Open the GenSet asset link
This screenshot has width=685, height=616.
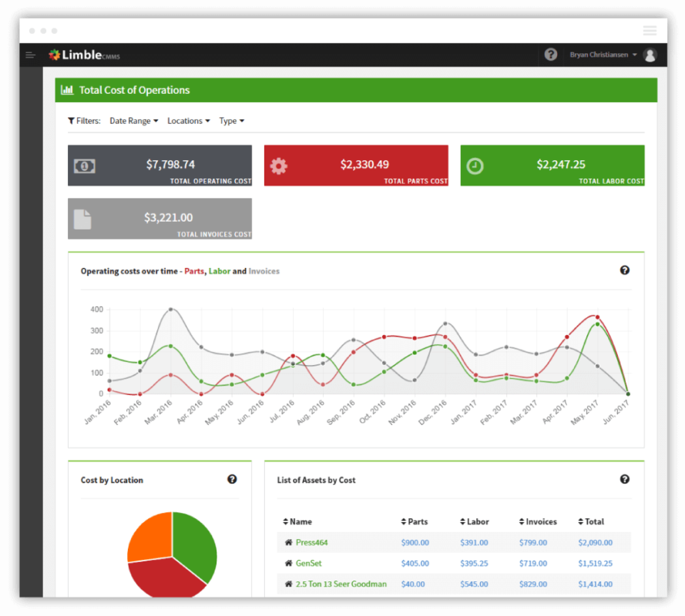[308, 563]
